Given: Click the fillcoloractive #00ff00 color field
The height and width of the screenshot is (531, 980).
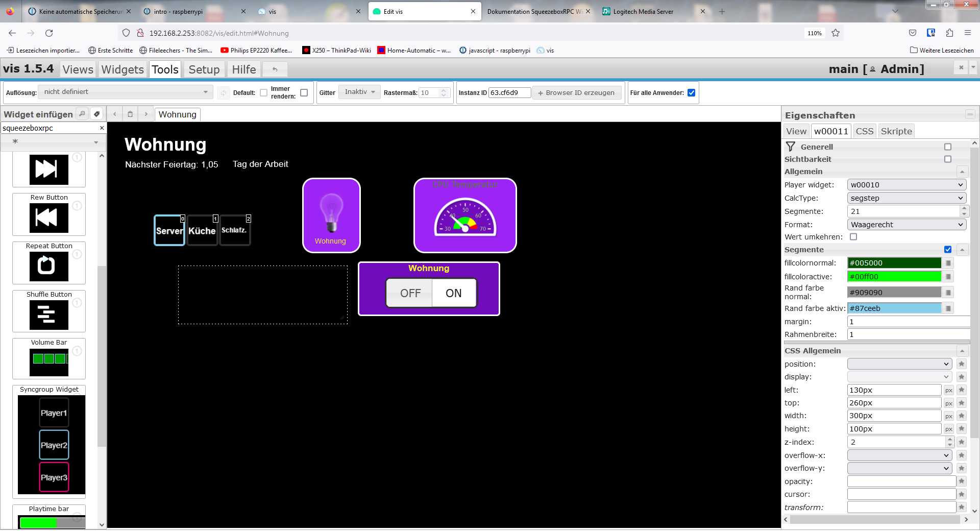Looking at the screenshot, I should [894, 277].
